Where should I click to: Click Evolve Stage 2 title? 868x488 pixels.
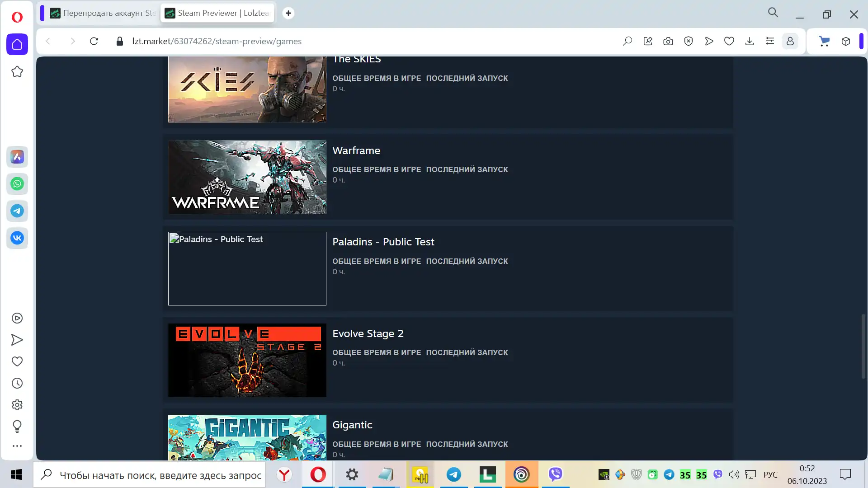(368, 333)
